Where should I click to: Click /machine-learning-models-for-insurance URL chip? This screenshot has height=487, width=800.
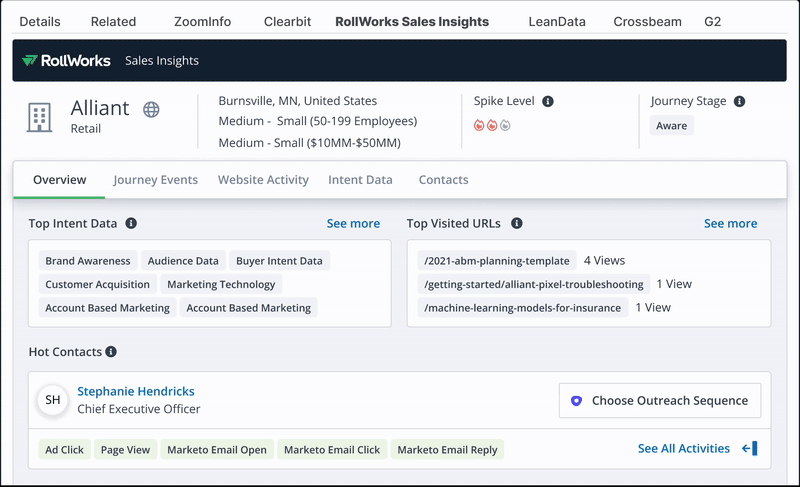click(x=522, y=307)
